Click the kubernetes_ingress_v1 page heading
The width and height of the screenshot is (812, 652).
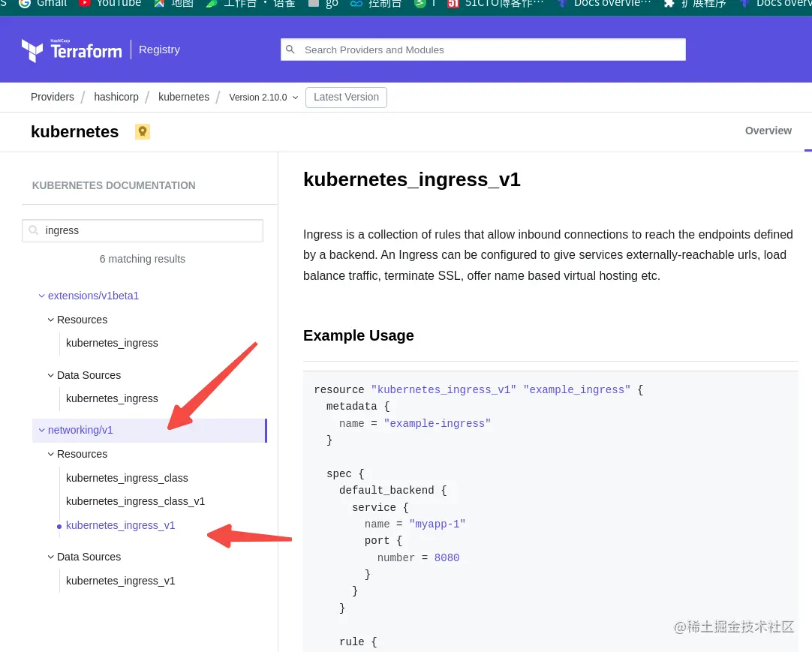point(412,180)
